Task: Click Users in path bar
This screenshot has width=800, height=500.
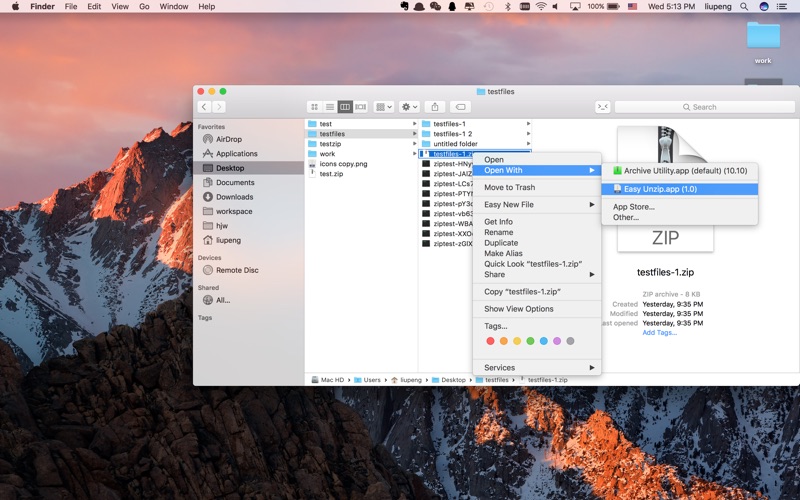Action: tap(367, 380)
